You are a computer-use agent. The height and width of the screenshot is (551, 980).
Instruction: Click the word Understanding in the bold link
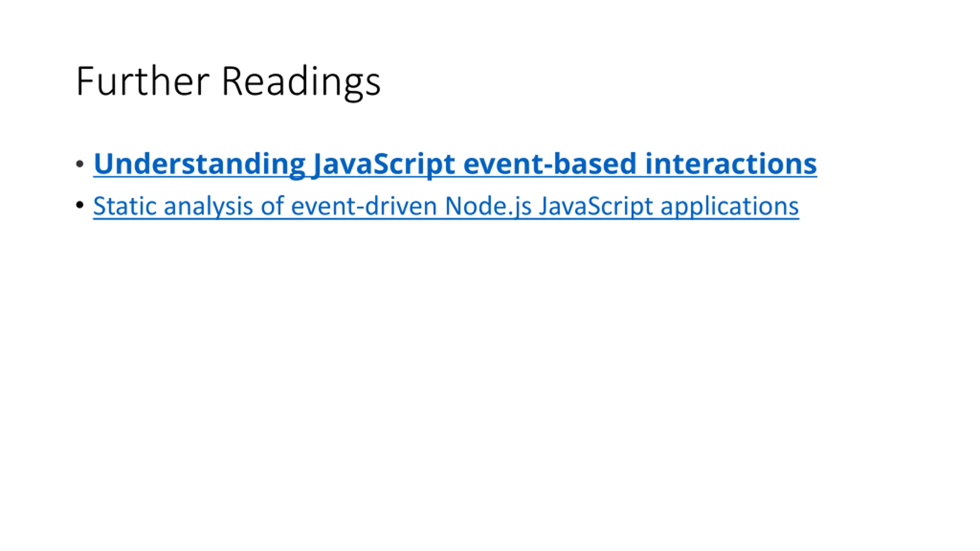(x=199, y=164)
